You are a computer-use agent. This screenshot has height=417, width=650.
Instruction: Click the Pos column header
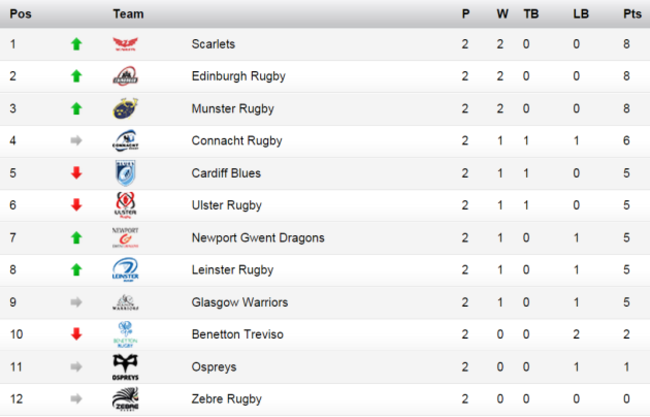coord(19,14)
